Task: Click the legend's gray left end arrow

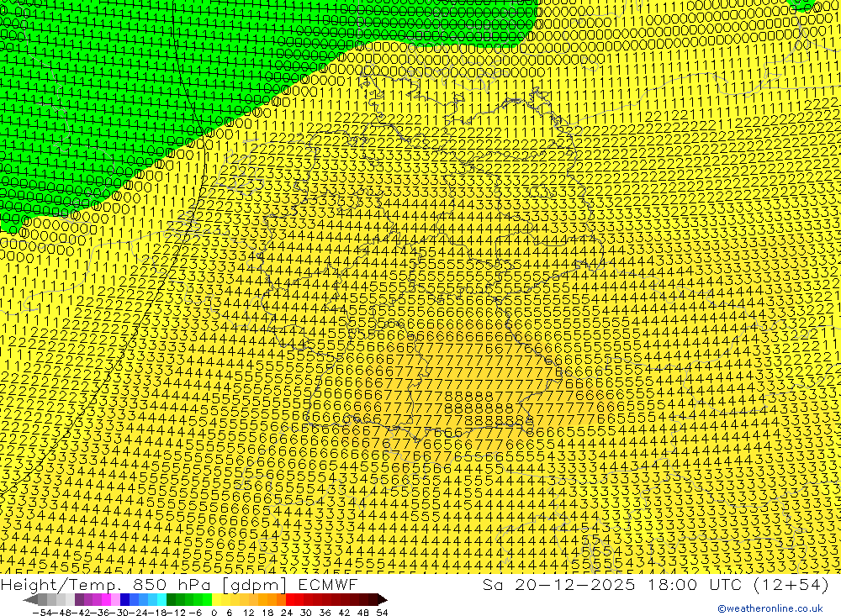Action: (30, 600)
